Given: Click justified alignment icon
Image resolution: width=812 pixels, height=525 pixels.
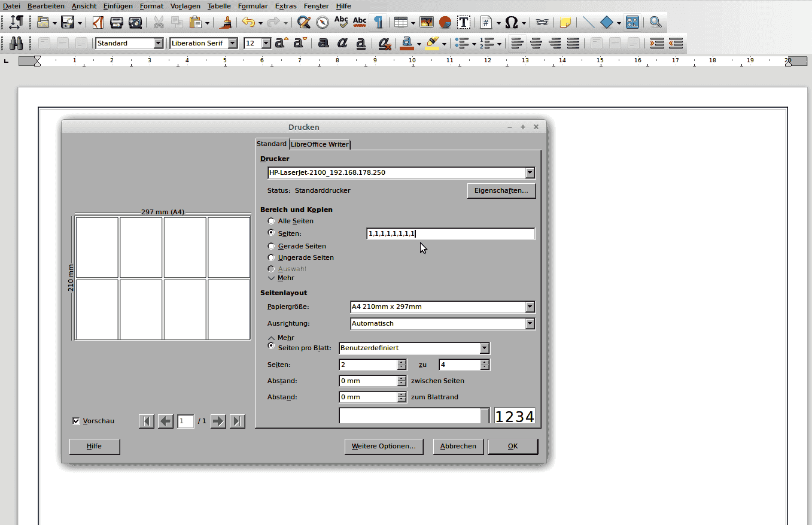Looking at the screenshot, I should pos(573,43).
